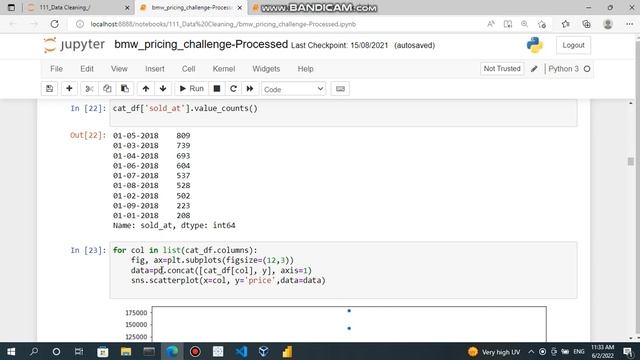Click the browser address bar URL

223,24
